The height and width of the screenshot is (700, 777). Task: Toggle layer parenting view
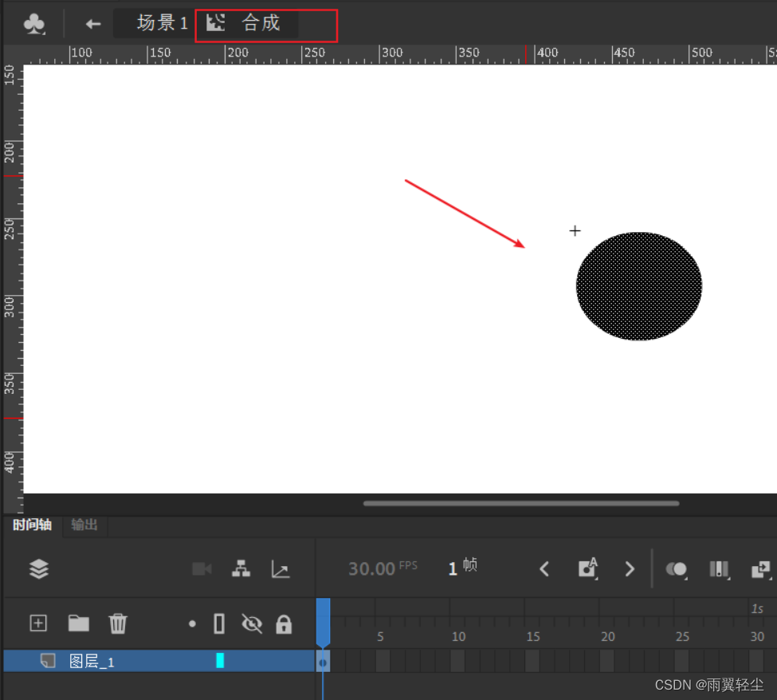tap(241, 568)
